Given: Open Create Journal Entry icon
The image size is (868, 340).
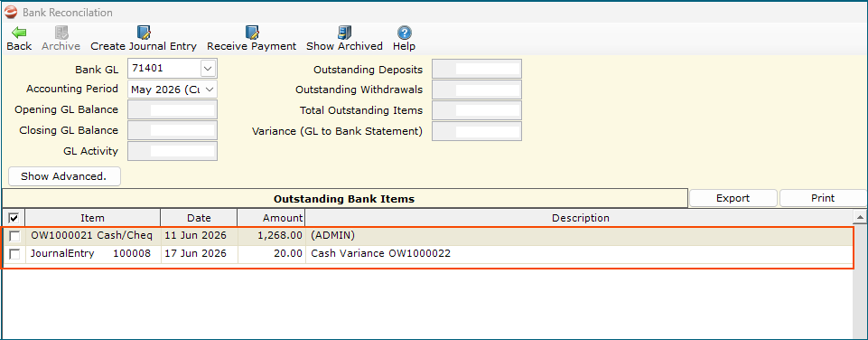Looking at the screenshot, I should tap(144, 33).
